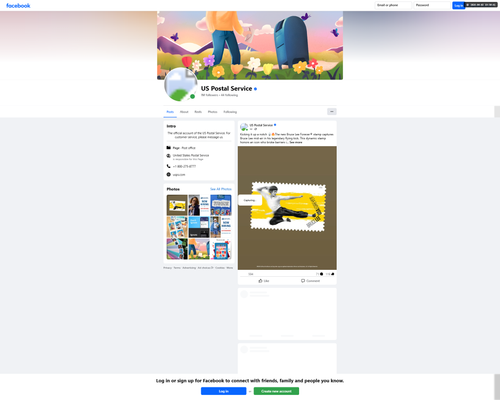Expand post text with See more

coord(296,142)
